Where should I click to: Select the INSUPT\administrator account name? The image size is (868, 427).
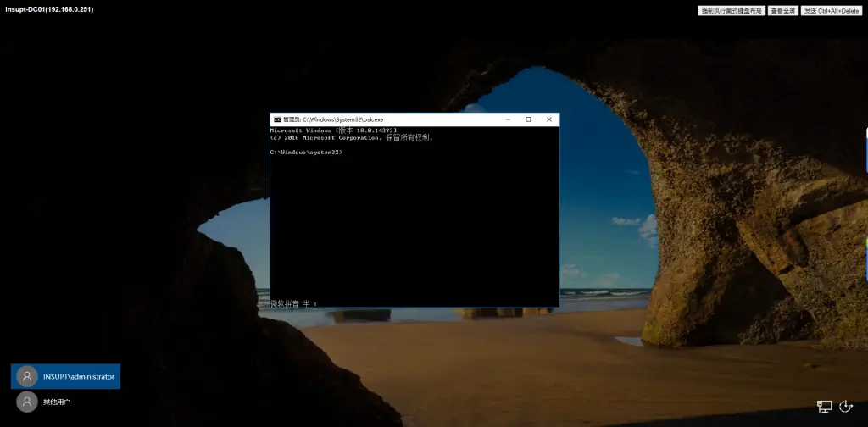pyautogui.click(x=78, y=376)
